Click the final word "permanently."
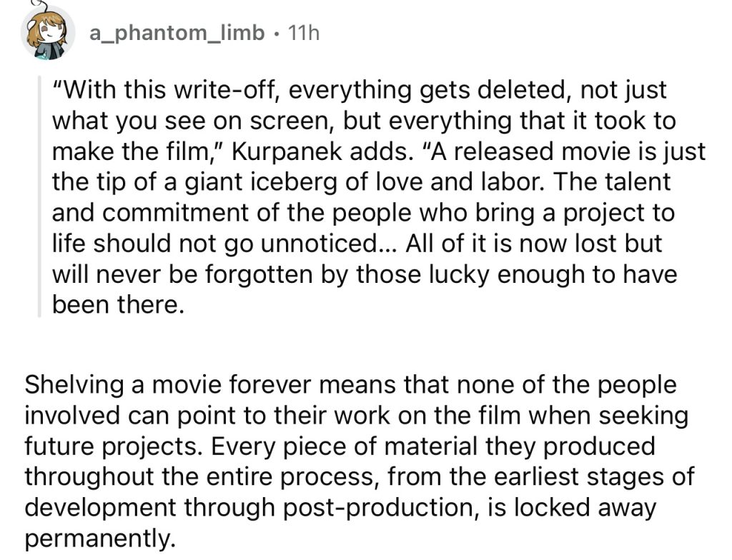Image resolution: width=732 pixels, height=560 pixels. [100, 539]
